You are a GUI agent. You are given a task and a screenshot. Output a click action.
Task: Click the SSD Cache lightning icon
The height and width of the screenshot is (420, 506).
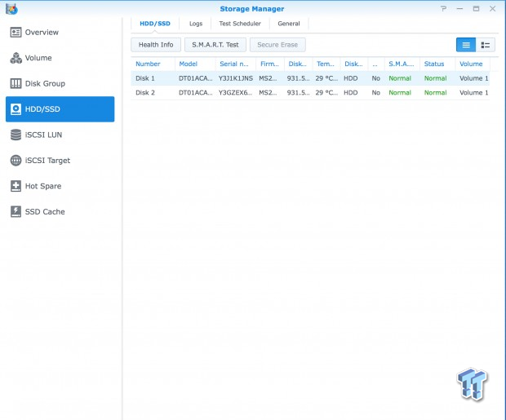[x=16, y=211]
